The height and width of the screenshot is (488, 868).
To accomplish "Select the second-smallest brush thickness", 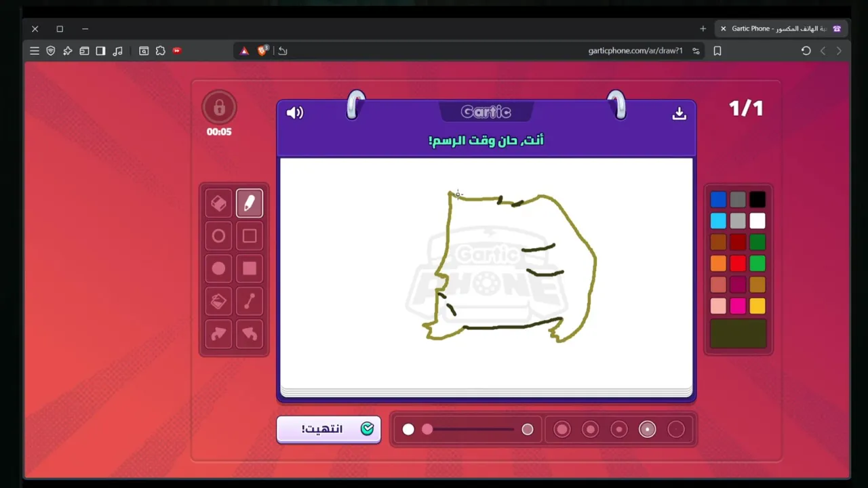I will (648, 429).
